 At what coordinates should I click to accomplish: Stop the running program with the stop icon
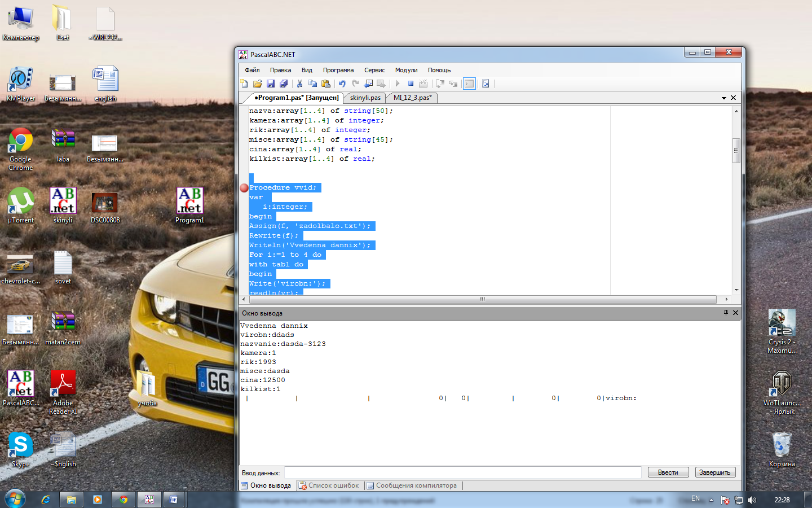click(411, 84)
